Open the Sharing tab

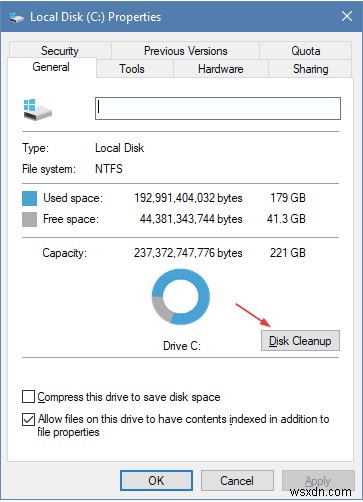coord(310,69)
